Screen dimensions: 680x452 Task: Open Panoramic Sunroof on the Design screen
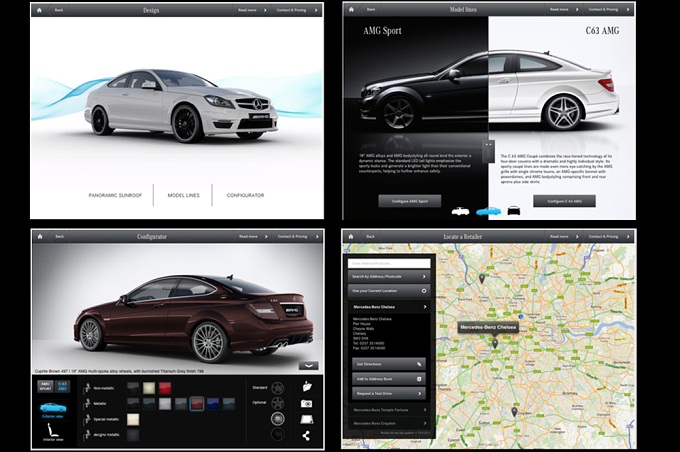point(115,195)
